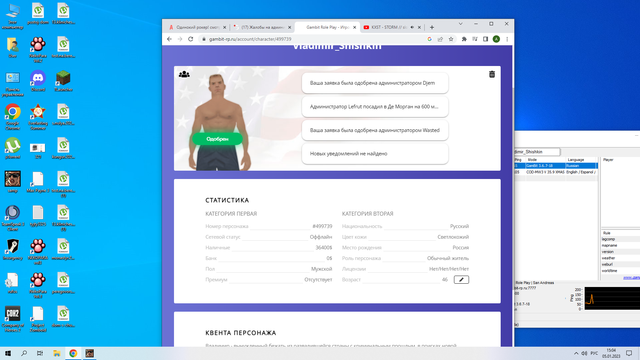Reload the Gambit page
640x360 pixels.
tap(191, 39)
